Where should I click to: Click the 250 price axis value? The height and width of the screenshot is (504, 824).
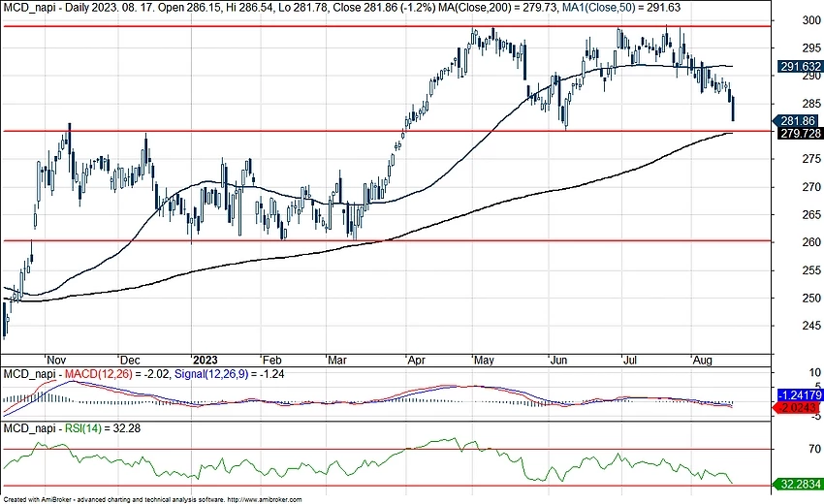pyautogui.click(x=811, y=298)
